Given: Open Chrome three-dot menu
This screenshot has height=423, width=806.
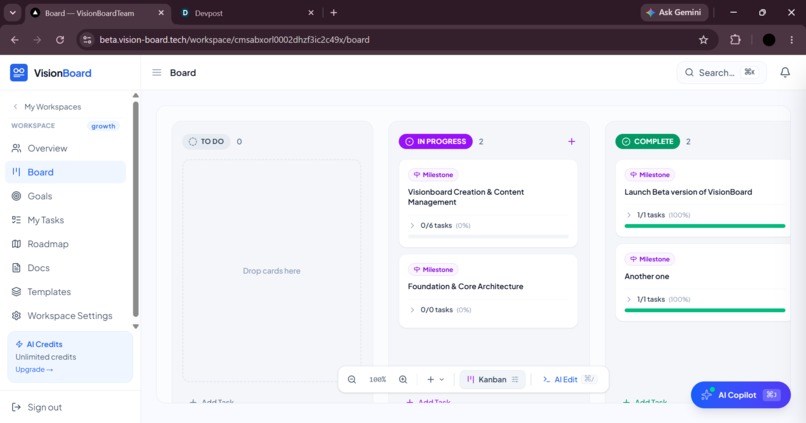Looking at the screenshot, I should 792,40.
